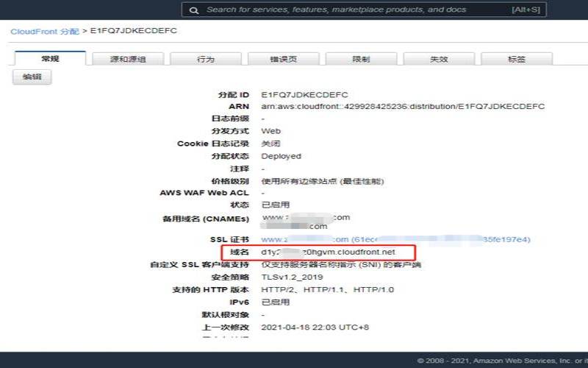Click the Cookie 日志记录 value 关闭
The width and height of the screenshot is (588, 368).
270,144
